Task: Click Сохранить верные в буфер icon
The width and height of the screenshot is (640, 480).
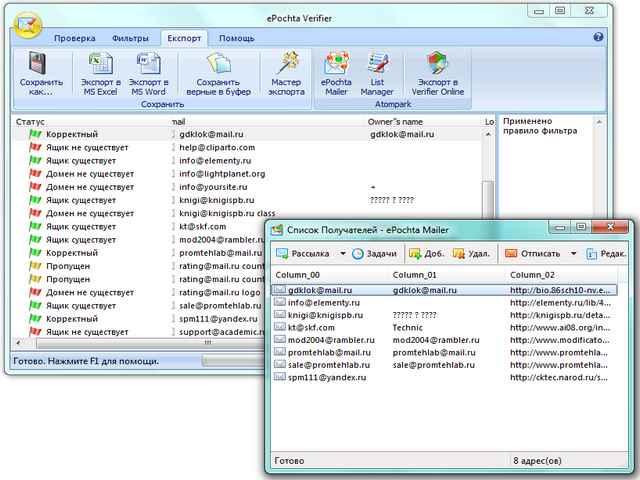Action: click(219, 64)
